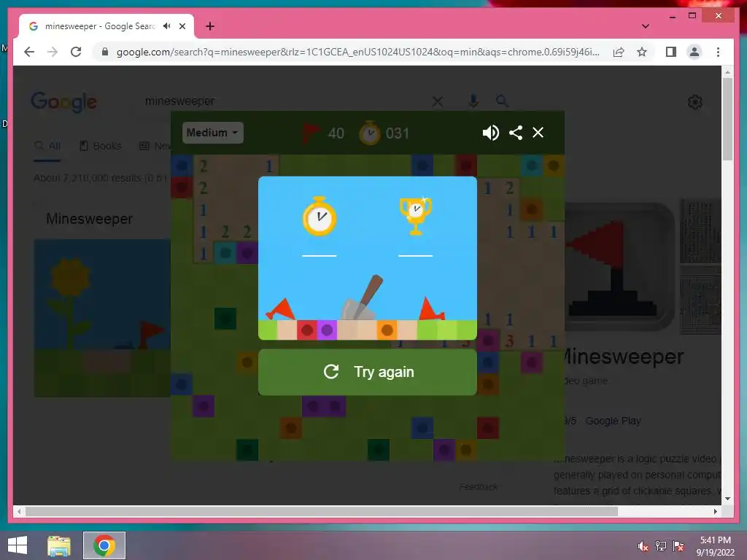
Task: Open a new tab with plus button
Action: 210,26
